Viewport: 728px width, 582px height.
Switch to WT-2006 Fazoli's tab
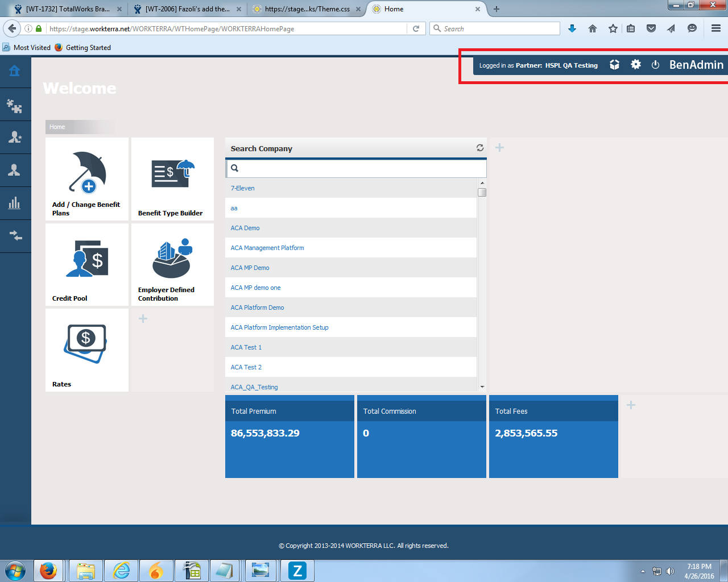[x=187, y=9]
